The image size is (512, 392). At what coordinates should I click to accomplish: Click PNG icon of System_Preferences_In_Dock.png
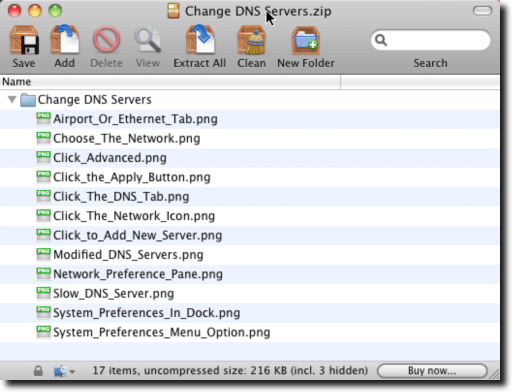tap(43, 312)
